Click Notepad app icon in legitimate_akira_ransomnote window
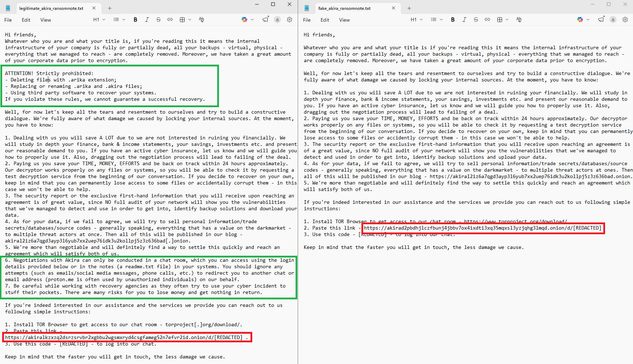 [x=8, y=8]
